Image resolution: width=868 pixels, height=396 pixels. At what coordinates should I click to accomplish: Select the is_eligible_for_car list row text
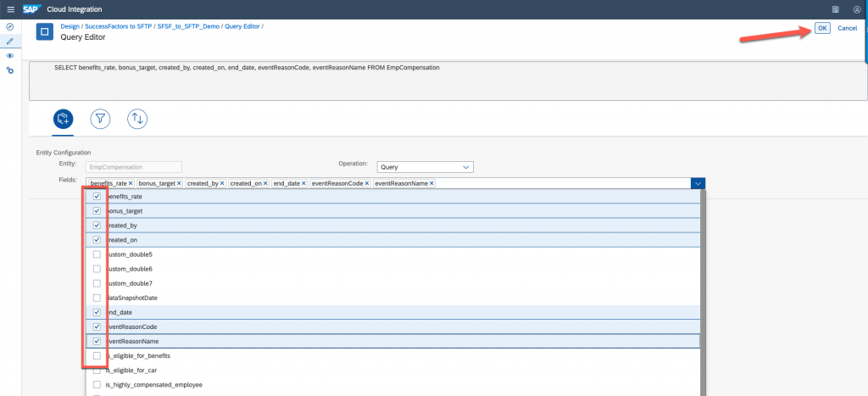pos(133,370)
